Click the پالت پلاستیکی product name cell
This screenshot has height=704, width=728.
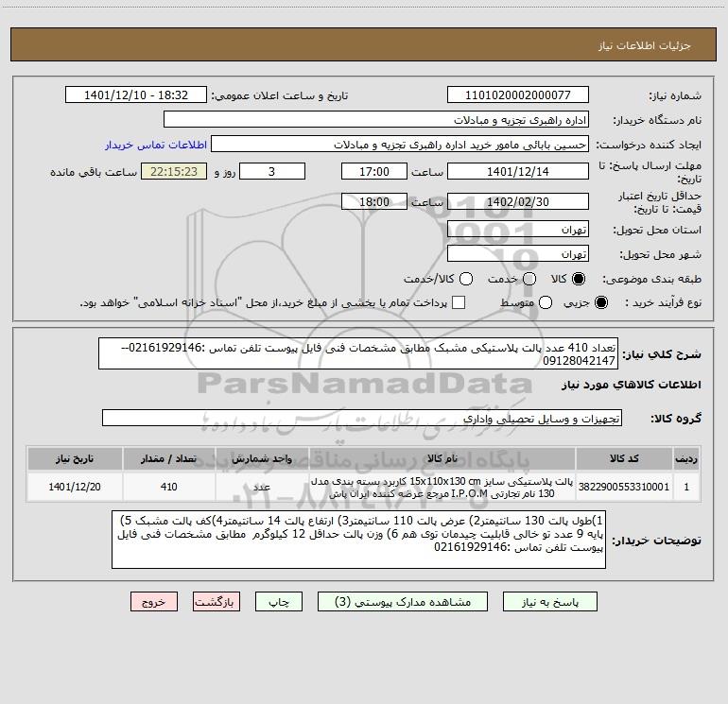tap(442, 487)
